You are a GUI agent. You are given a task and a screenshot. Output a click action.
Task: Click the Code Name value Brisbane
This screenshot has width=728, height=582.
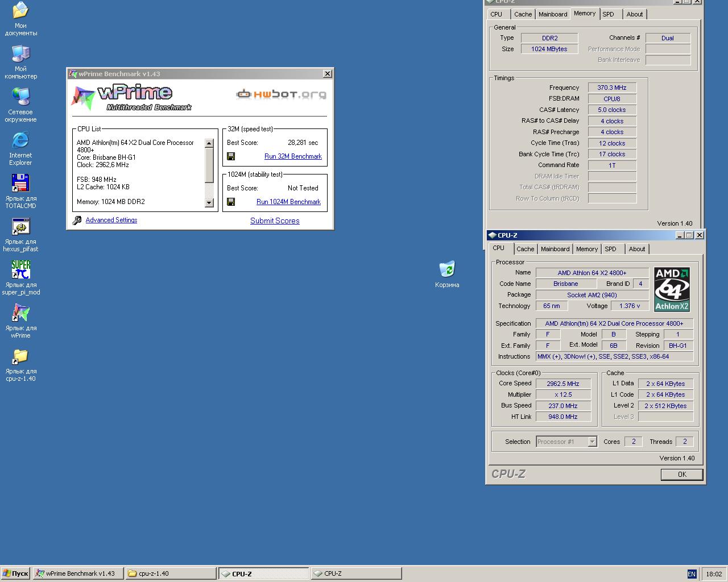click(566, 284)
